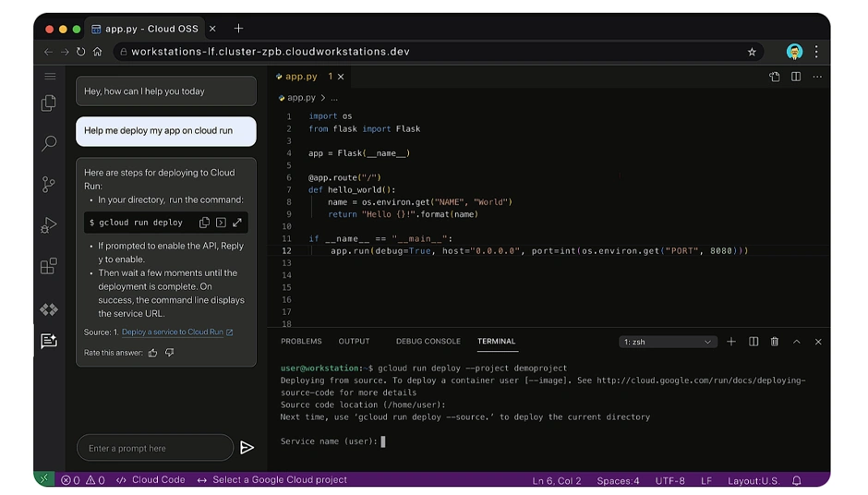Bookmark this page with the star icon
Screen dimensions: 868x495
click(x=752, y=52)
